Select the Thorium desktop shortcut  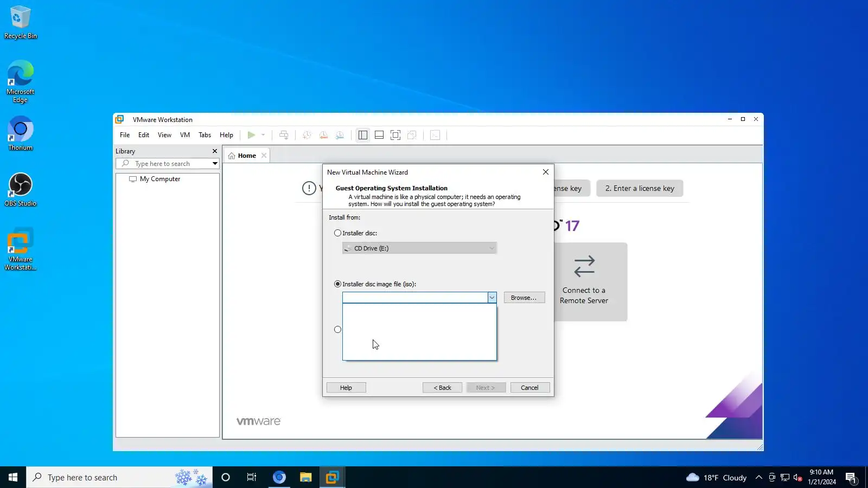[21, 133]
